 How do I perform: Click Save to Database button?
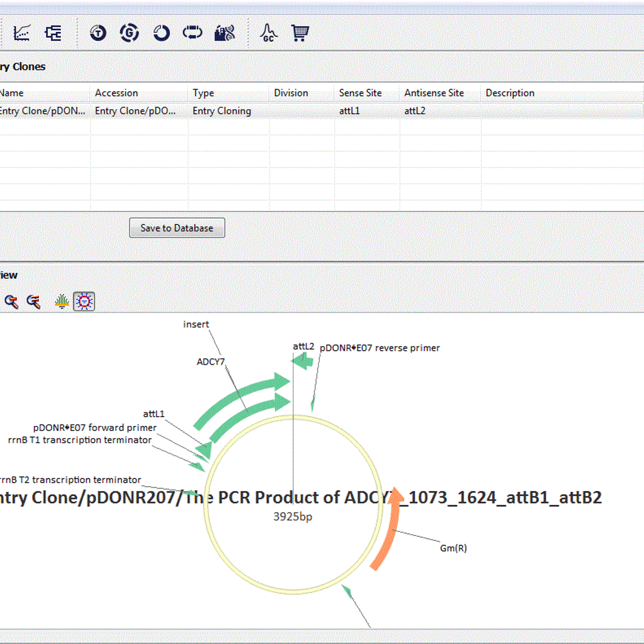177,228
